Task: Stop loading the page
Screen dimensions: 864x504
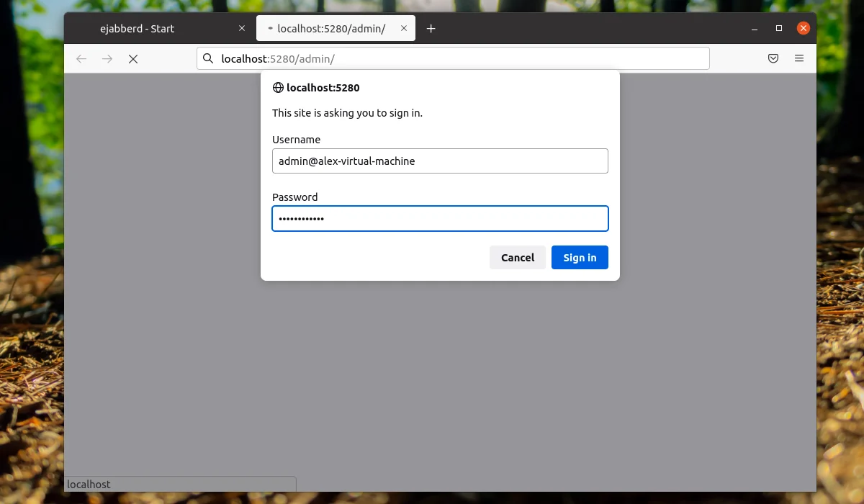Action: [x=133, y=59]
